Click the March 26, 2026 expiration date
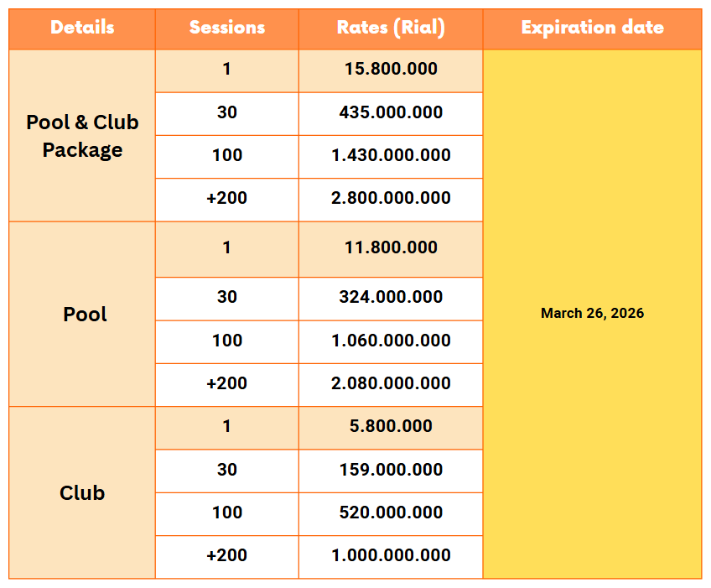Viewport: 711px width, 588px height. [592, 314]
